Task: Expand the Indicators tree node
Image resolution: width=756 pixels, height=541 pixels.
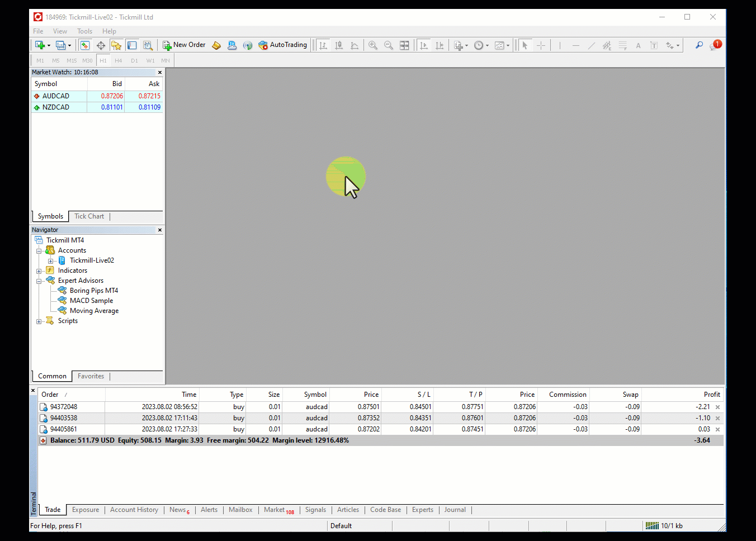Action: click(x=39, y=271)
